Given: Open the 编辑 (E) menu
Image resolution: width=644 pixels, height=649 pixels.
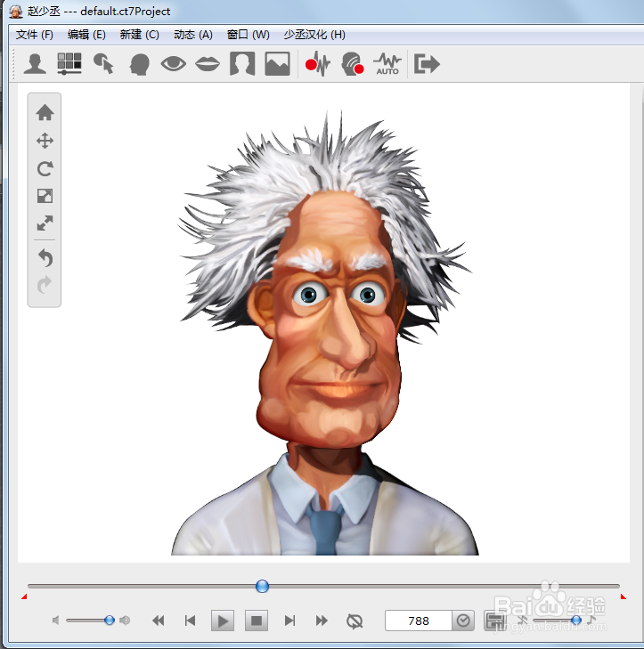Looking at the screenshot, I should click(86, 35).
